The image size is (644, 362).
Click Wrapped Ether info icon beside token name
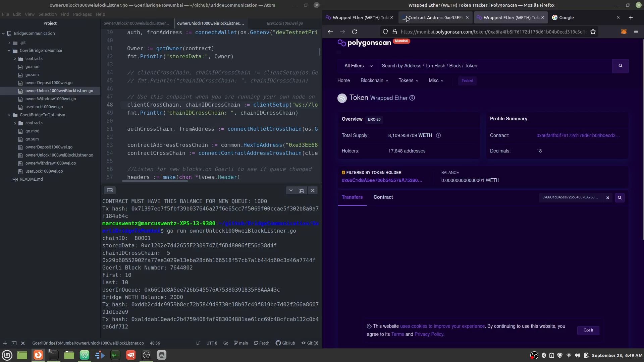pos(412,98)
